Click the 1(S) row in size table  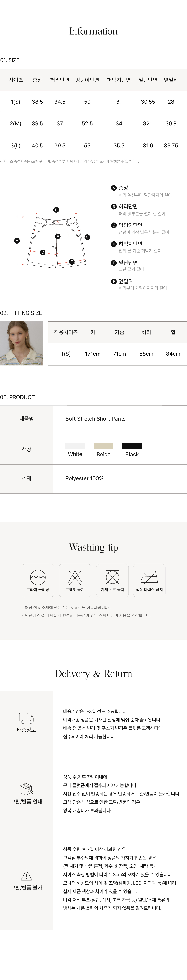16,102
